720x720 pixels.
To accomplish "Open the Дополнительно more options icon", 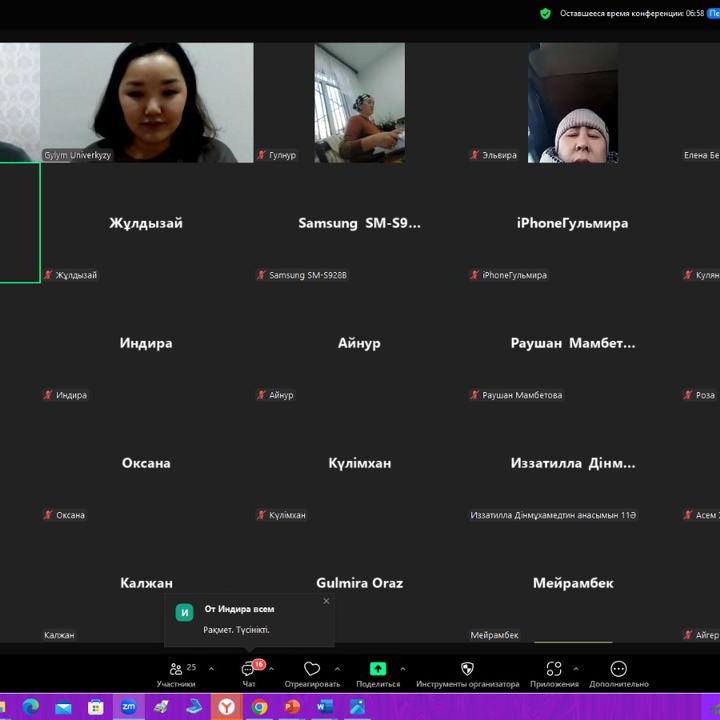I will (619, 669).
